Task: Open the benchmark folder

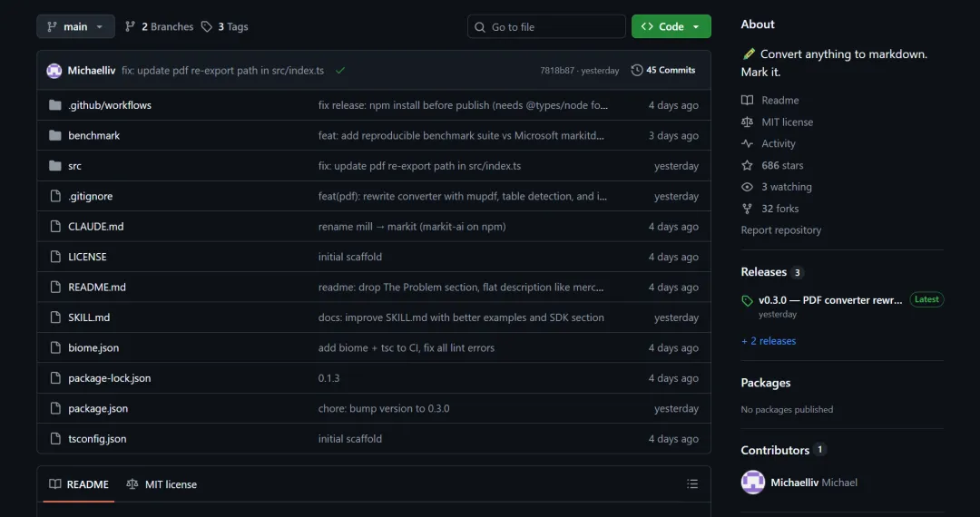Action: coord(93,135)
